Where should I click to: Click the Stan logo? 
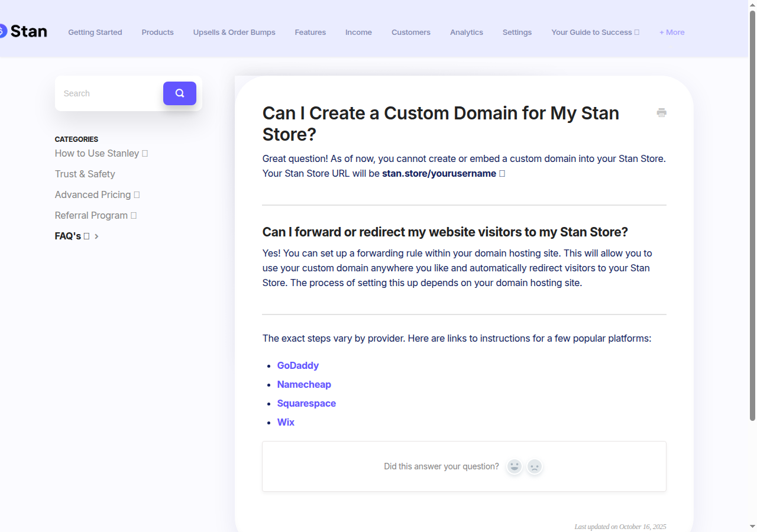coord(24,31)
